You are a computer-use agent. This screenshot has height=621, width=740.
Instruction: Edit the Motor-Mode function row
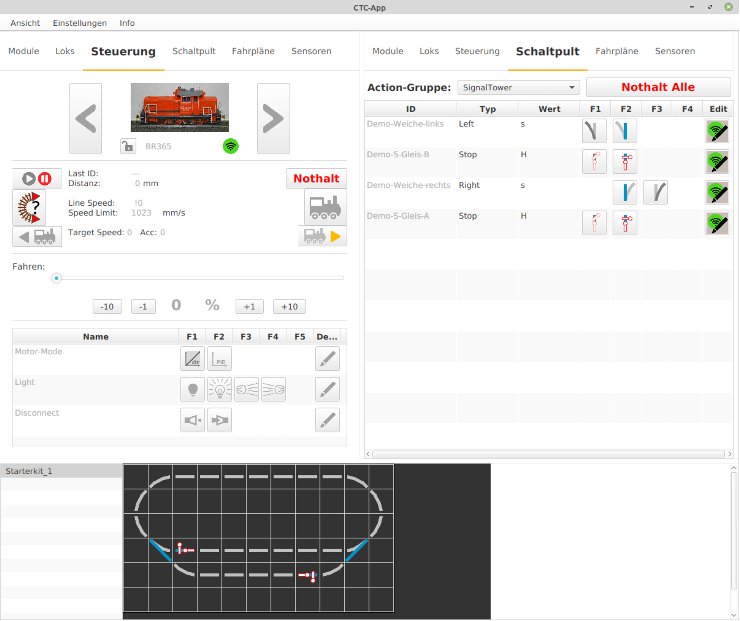pos(327,359)
